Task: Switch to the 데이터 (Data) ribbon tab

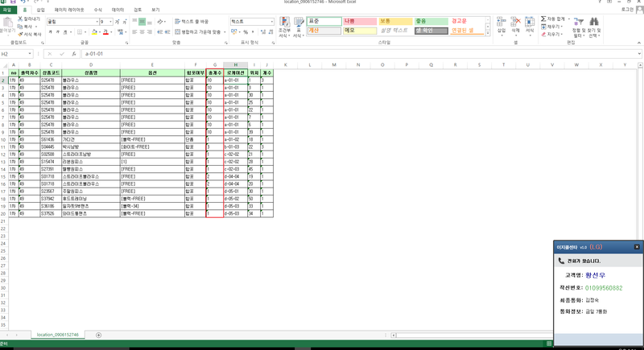Action: [x=118, y=9]
